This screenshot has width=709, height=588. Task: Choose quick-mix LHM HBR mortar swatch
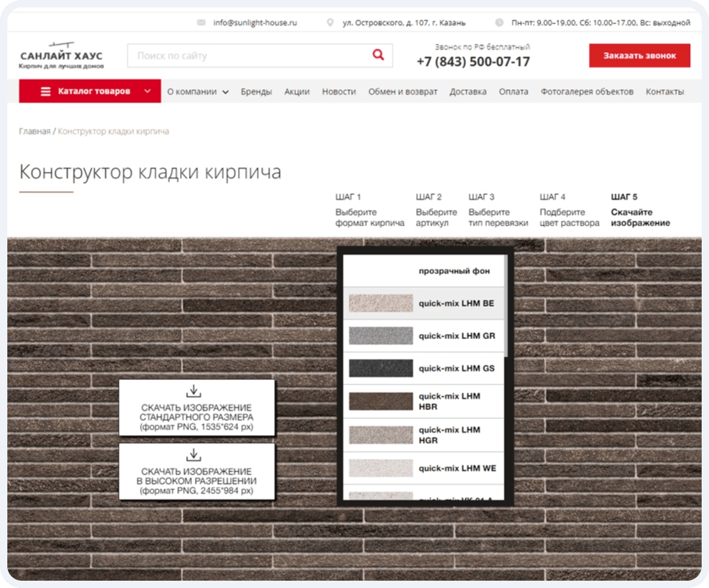(x=423, y=401)
